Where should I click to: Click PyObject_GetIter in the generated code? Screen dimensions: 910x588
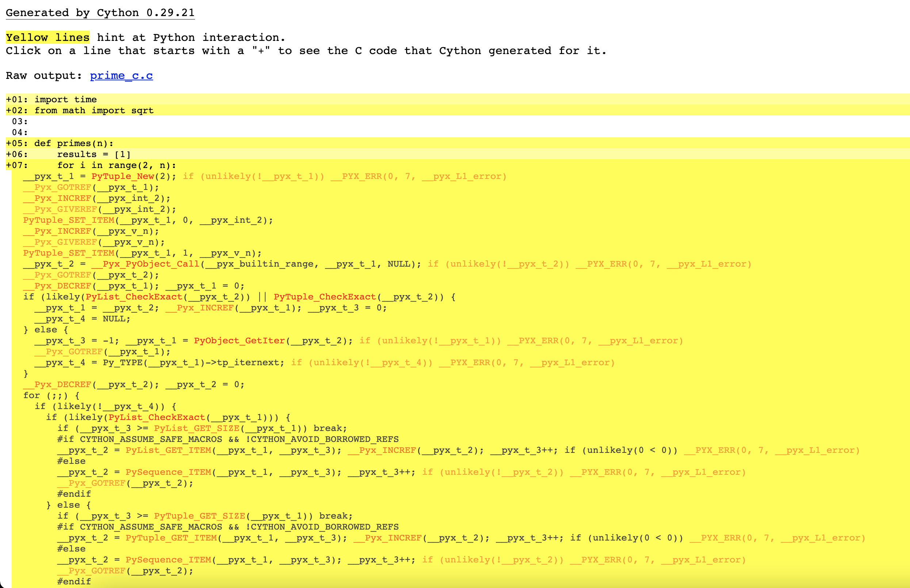pos(239,341)
